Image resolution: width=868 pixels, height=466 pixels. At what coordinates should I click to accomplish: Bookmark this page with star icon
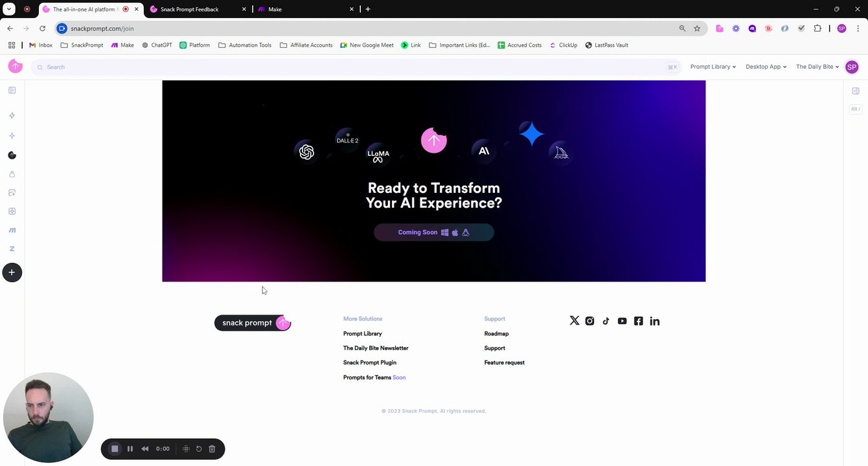pos(697,28)
